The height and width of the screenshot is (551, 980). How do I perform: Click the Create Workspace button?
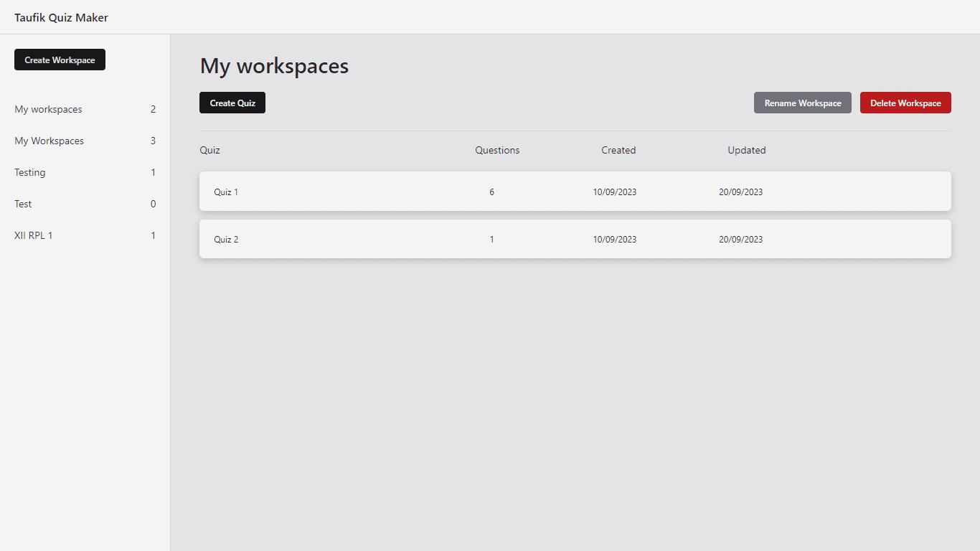pyautogui.click(x=60, y=60)
